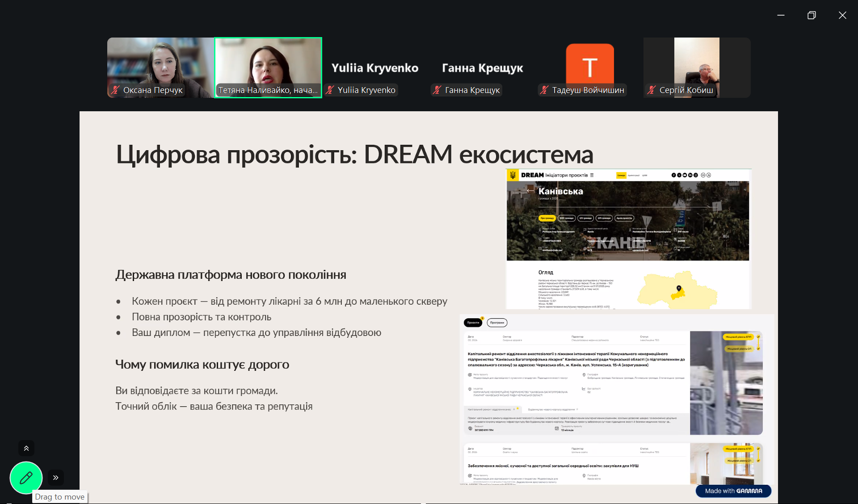Open the Проекти tab in slide
Screen dimensions: 858x504
coord(473,323)
